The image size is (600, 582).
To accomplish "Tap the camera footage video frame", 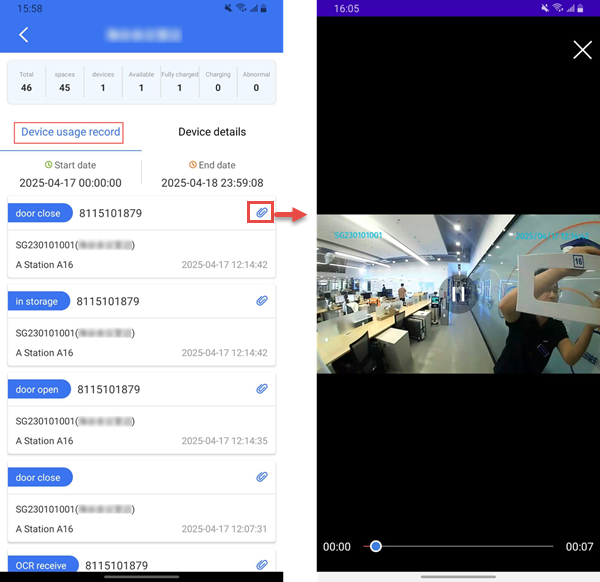I will click(x=458, y=294).
